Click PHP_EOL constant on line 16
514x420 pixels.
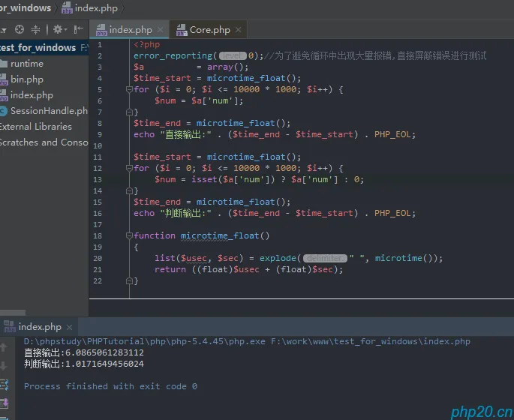click(392, 213)
